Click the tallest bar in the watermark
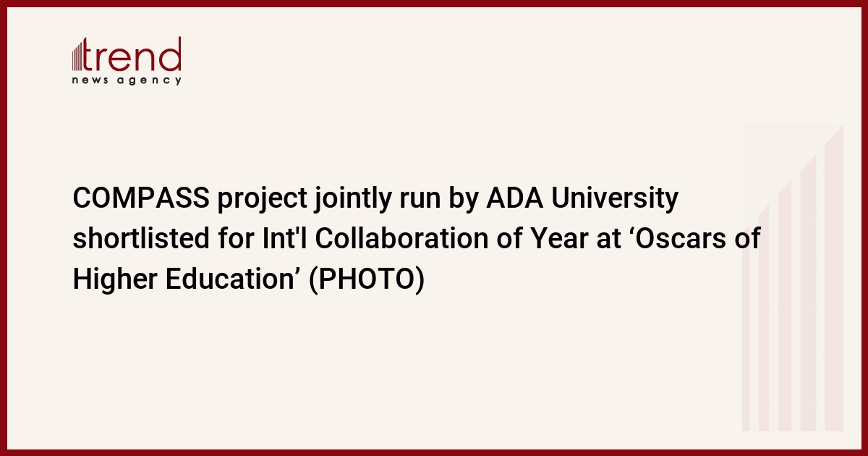The width and height of the screenshot is (868, 456). [x=834, y=279]
